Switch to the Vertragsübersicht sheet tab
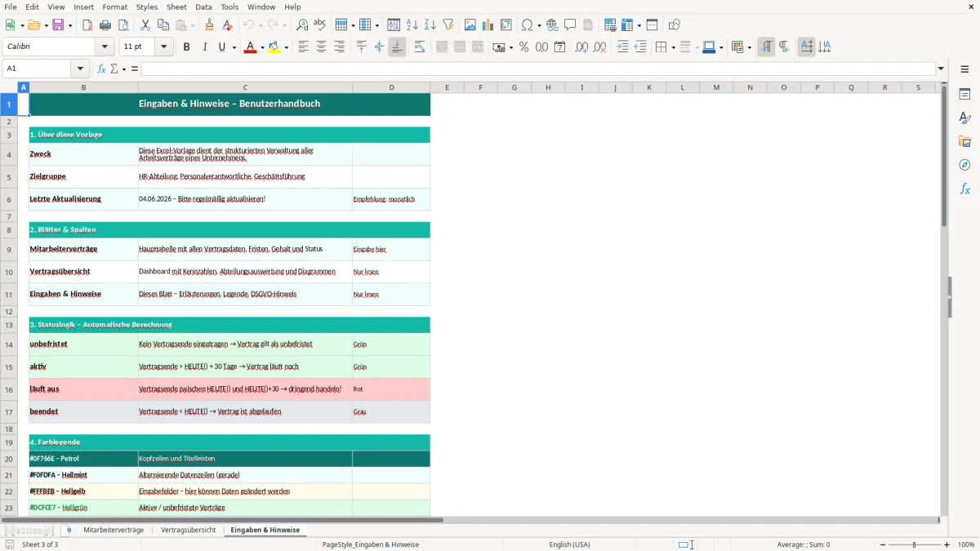The image size is (980, 551). pos(189,530)
